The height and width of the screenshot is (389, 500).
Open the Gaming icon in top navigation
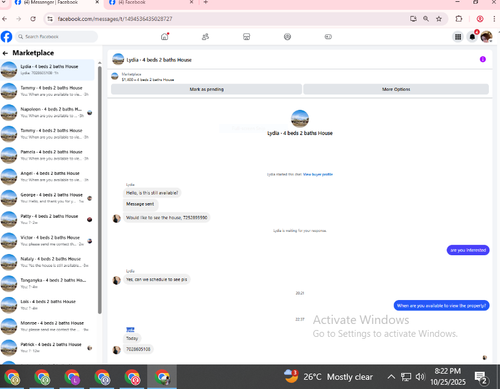[x=328, y=37]
